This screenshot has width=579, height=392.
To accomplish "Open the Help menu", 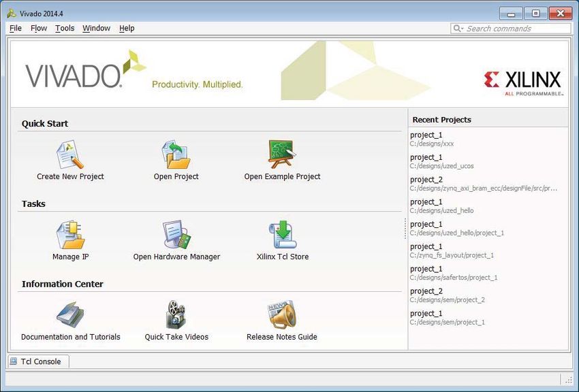I will (127, 28).
